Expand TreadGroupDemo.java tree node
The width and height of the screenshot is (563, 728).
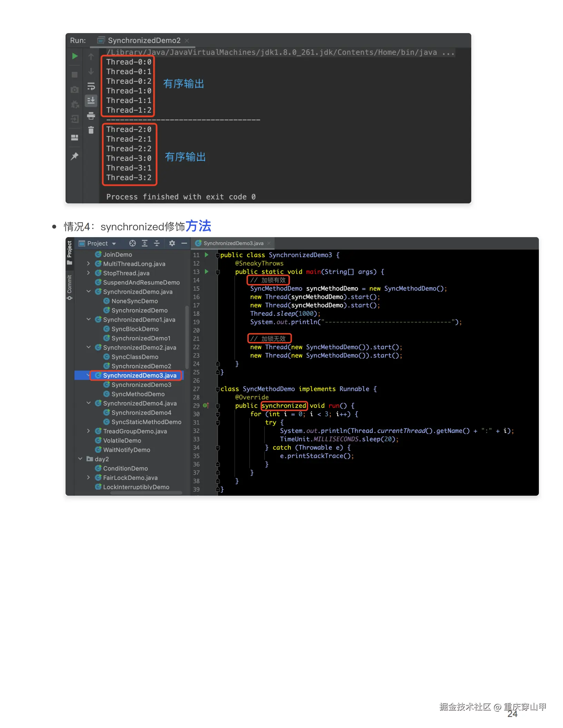point(88,431)
